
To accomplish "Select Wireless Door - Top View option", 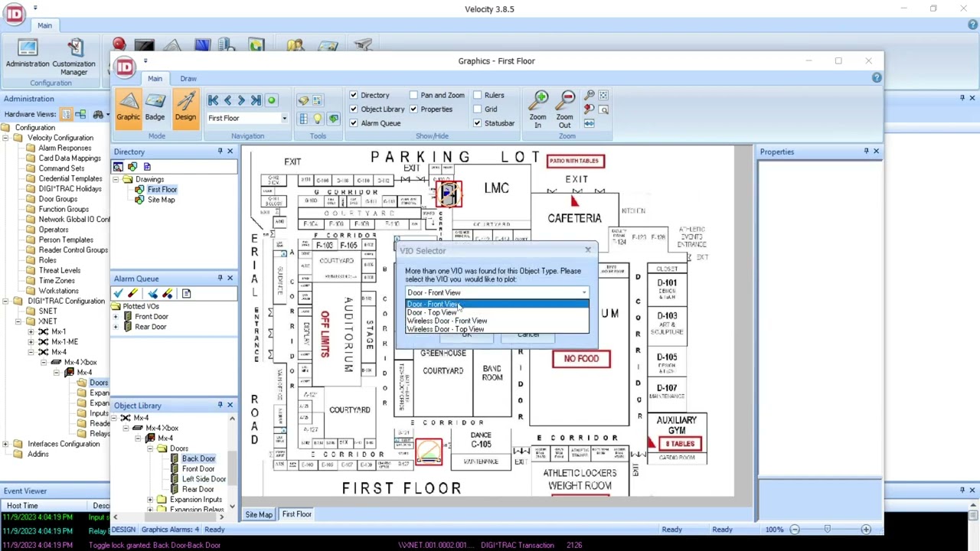I will coord(497,330).
